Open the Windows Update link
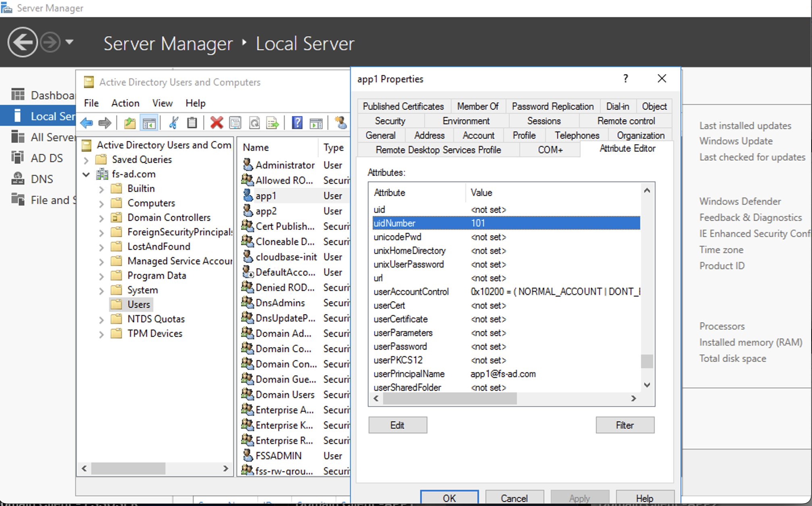This screenshot has width=812, height=506. click(x=736, y=141)
